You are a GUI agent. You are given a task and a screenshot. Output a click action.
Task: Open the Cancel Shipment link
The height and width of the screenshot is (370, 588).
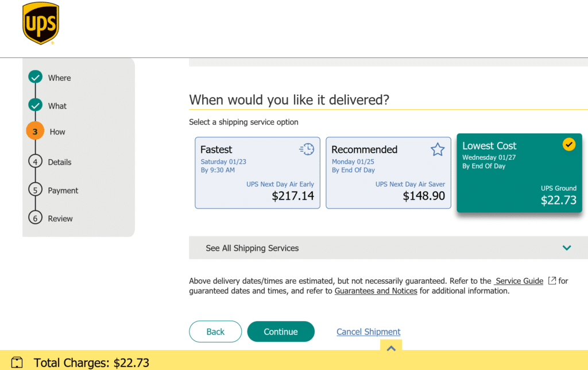click(369, 332)
